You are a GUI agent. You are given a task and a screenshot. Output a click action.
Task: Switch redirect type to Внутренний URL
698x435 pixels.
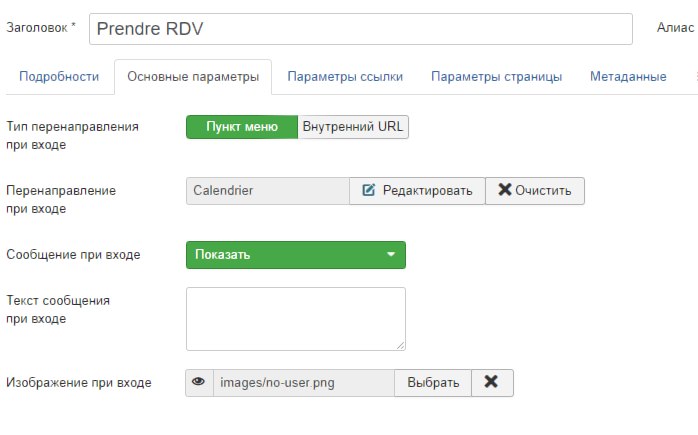(x=354, y=127)
